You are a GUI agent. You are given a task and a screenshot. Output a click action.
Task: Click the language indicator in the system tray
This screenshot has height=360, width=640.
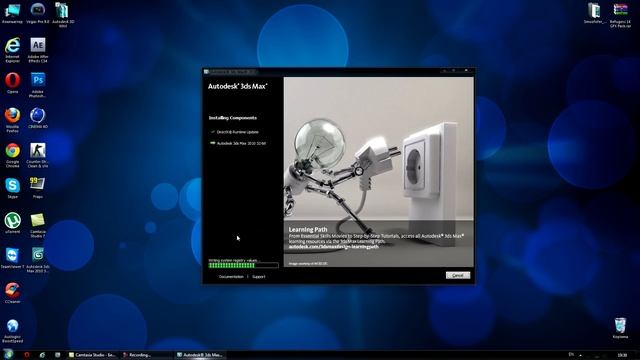click(571, 355)
